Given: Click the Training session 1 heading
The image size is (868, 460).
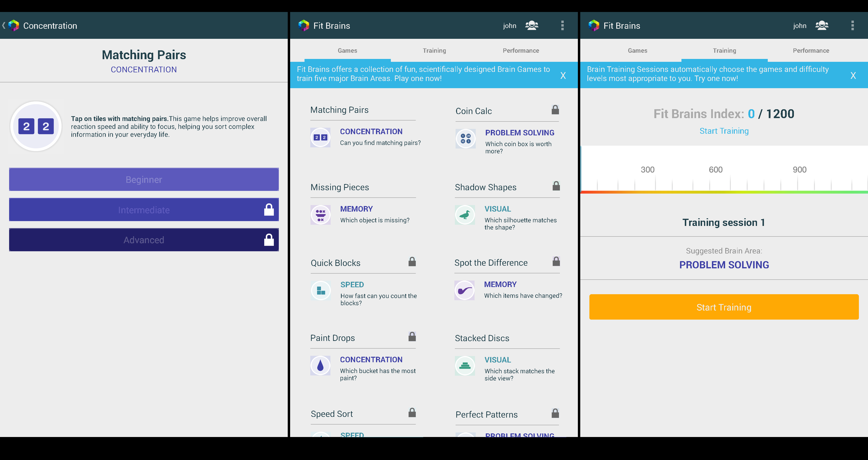Looking at the screenshot, I should click(724, 222).
